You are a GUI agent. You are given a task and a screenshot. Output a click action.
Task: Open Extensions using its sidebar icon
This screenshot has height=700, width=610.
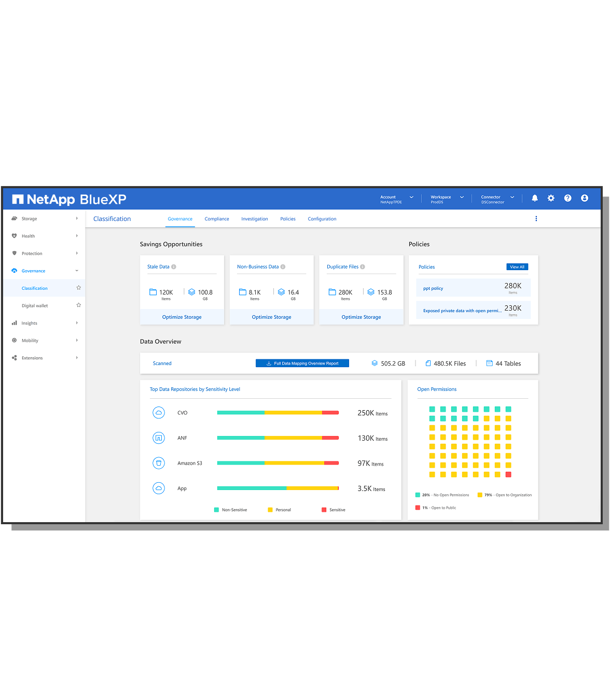15,358
